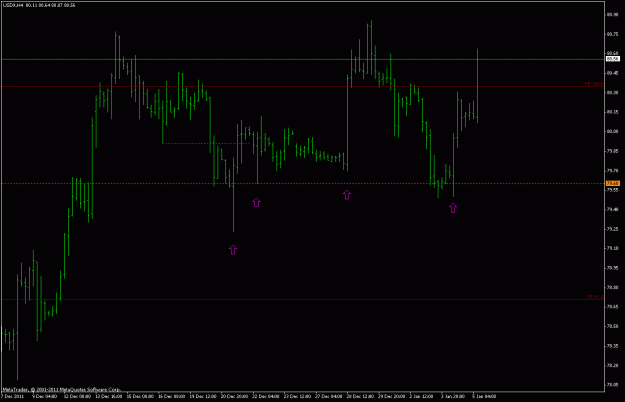
Task: Click the 15 Dec 08:00 time axis label
Action: (140, 396)
